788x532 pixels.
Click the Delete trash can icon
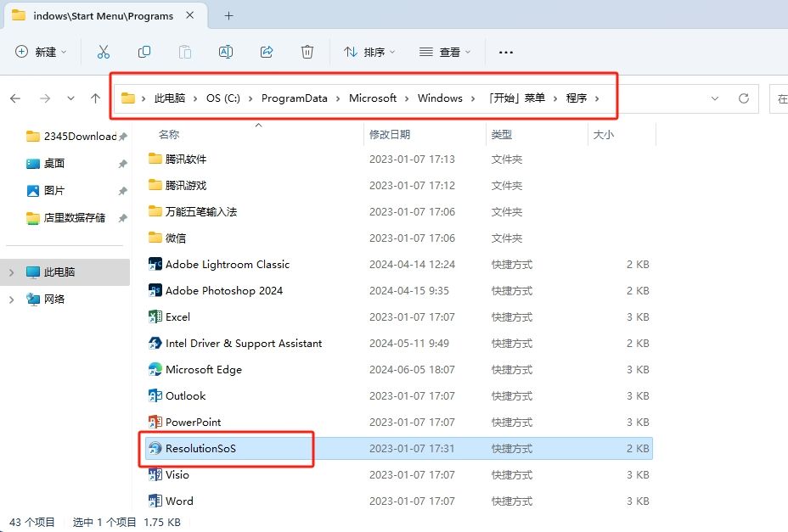pyautogui.click(x=307, y=52)
